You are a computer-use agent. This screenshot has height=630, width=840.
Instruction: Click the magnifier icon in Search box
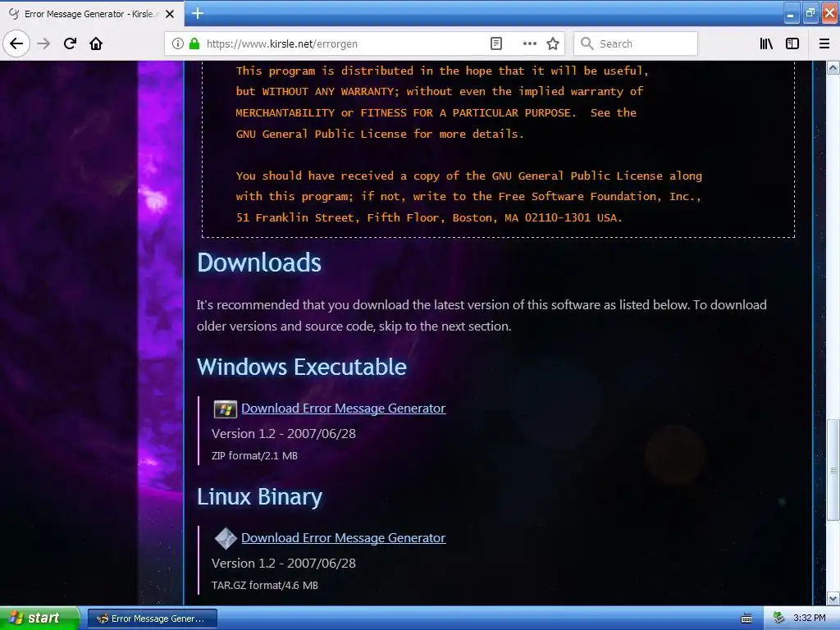587,43
